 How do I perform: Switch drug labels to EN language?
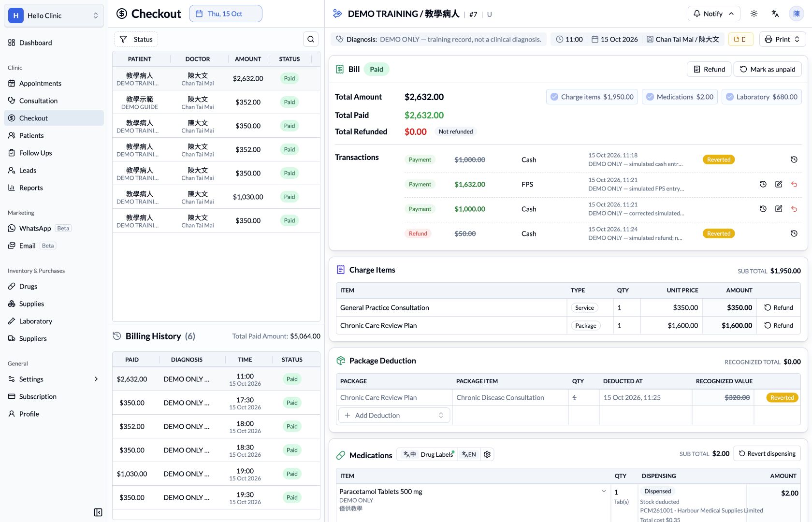pos(469,454)
